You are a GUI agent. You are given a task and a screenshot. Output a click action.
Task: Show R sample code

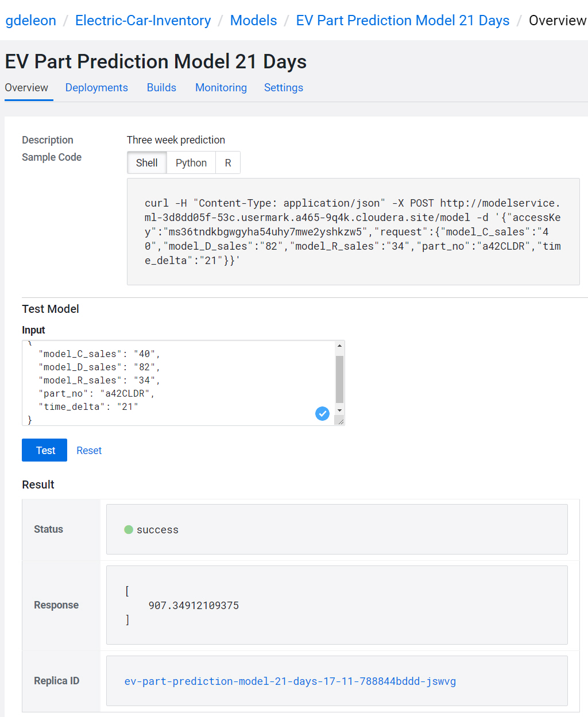[x=228, y=163]
